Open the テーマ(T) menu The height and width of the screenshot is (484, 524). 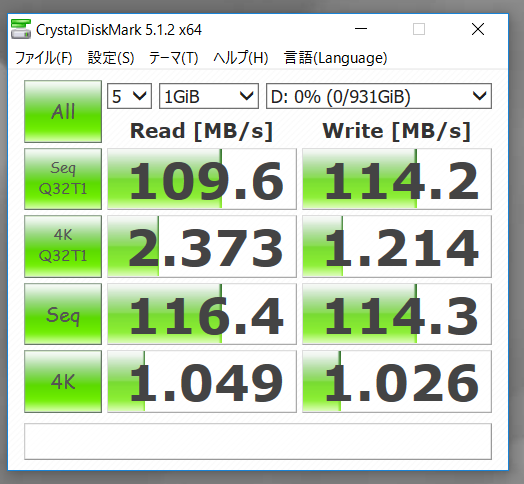(173, 58)
